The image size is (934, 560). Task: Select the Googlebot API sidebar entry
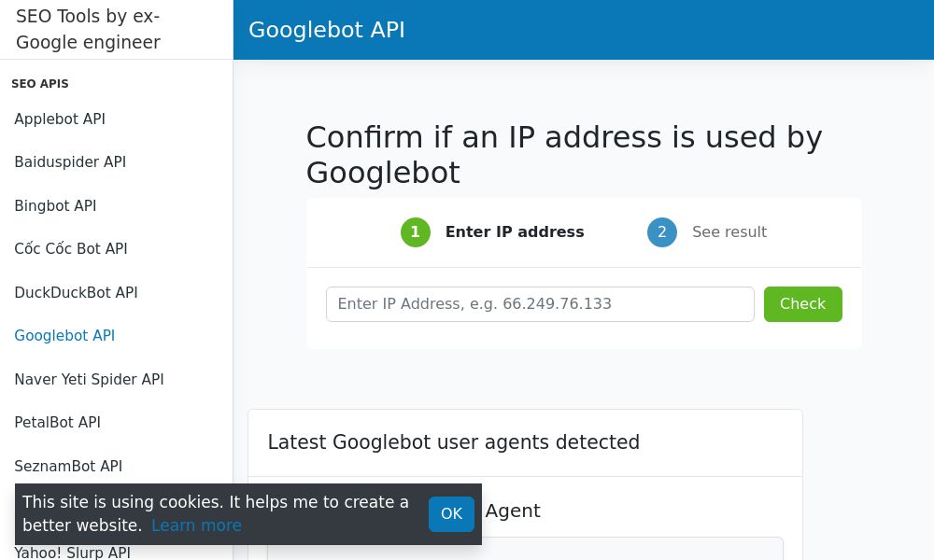point(64,336)
